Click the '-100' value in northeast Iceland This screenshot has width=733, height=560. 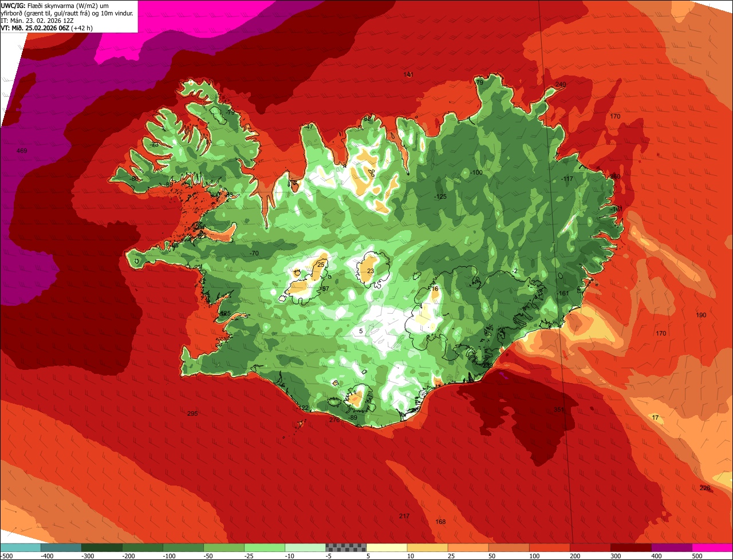pyautogui.click(x=476, y=173)
